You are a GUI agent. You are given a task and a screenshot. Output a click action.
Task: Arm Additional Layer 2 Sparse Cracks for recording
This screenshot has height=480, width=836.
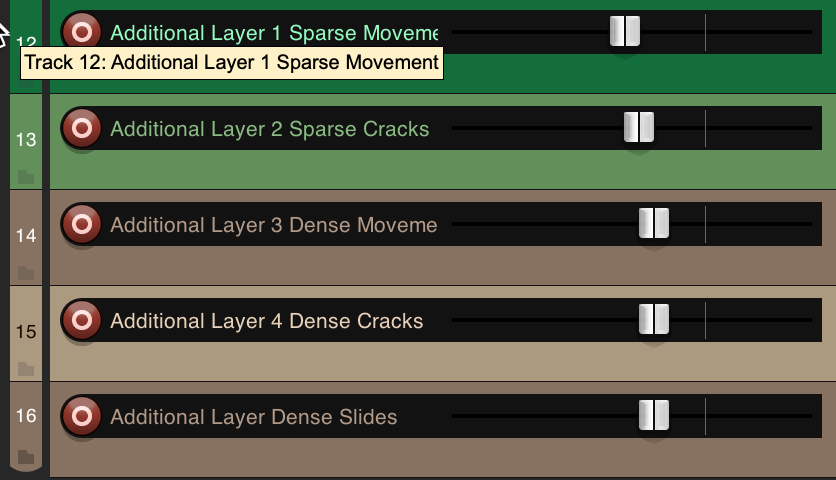pyautogui.click(x=82, y=128)
